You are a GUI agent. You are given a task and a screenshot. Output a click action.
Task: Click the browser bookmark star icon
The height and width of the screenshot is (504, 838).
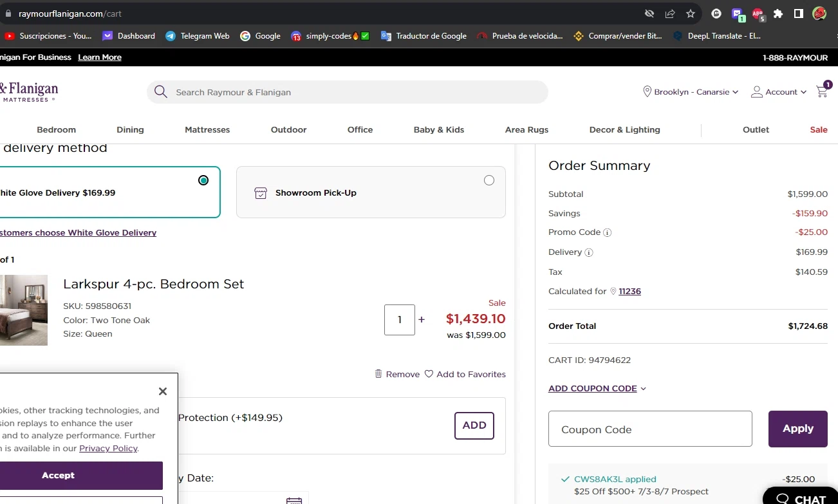coord(691,14)
